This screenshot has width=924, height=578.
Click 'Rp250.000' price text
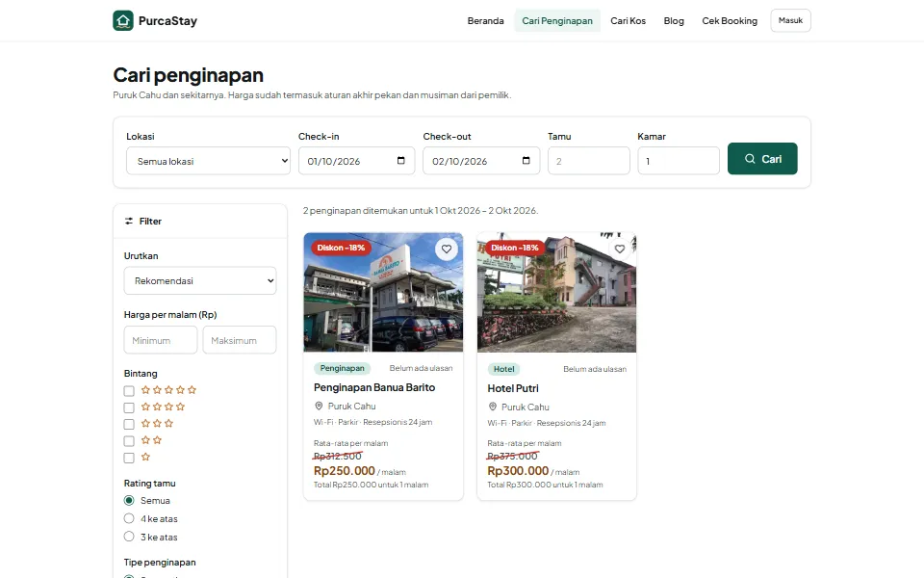pyautogui.click(x=345, y=471)
